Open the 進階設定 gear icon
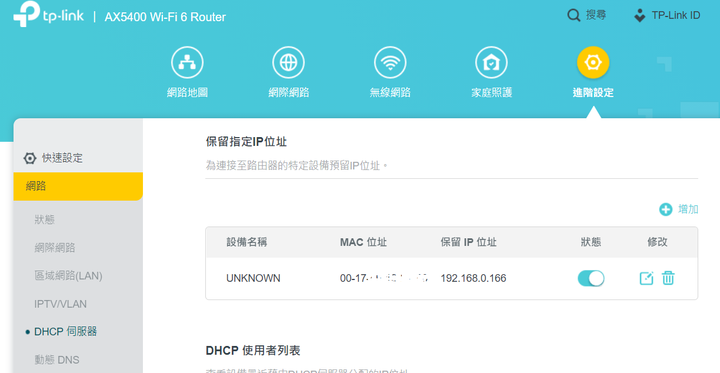This screenshot has width=720, height=373. click(593, 62)
